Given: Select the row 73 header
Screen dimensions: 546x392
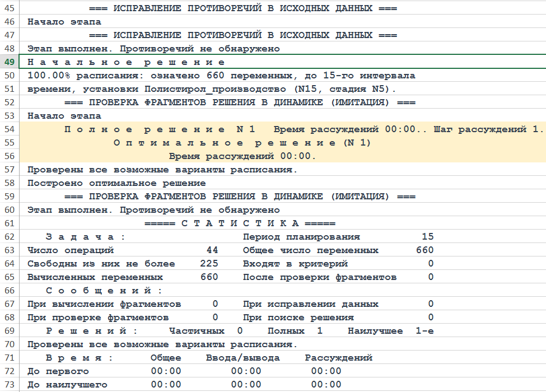Looking at the screenshot, I should pyautogui.click(x=9, y=385).
